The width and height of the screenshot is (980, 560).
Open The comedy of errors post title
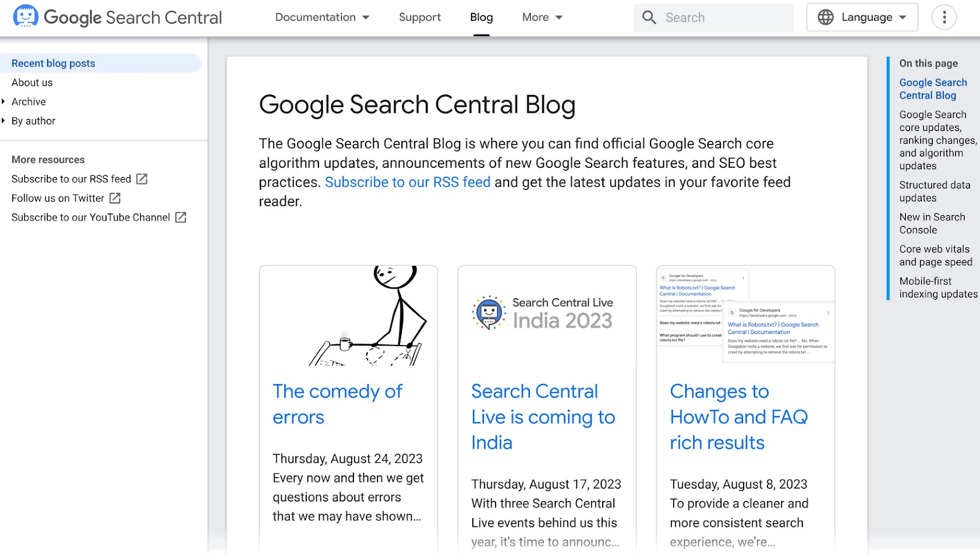point(337,404)
